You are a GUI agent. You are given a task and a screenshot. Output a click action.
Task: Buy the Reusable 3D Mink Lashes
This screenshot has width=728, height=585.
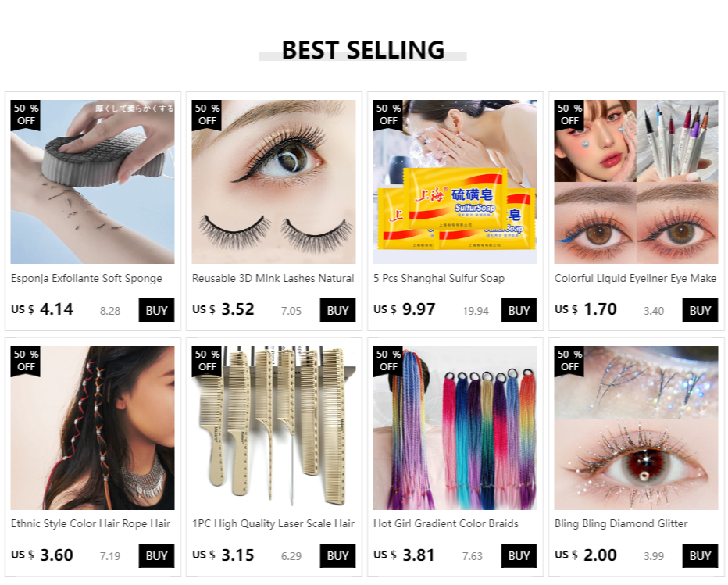pyautogui.click(x=337, y=310)
